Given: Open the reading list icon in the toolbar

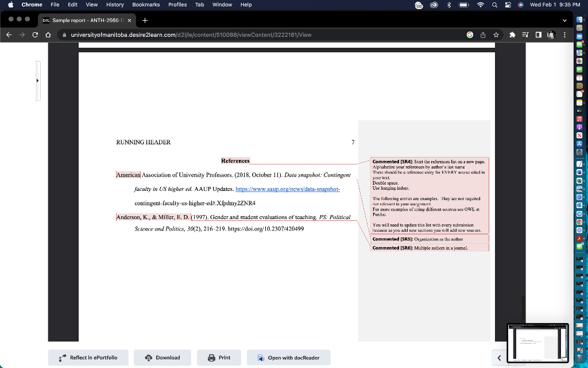Looking at the screenshot, I should [x=524, y=34].
